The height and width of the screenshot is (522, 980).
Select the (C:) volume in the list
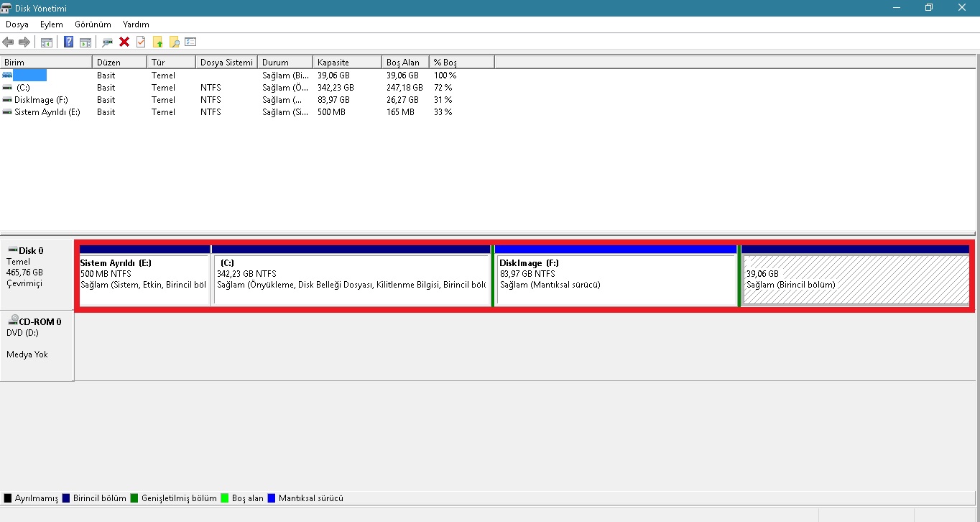coord(23,87)
